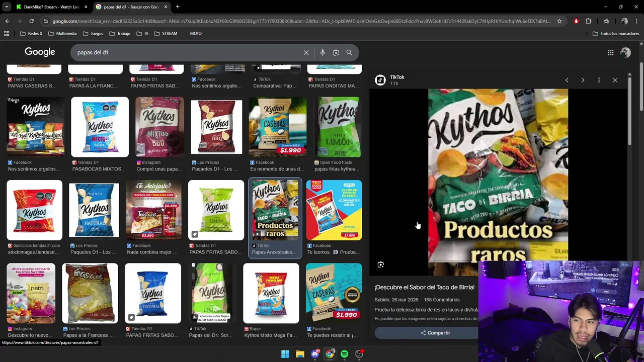This screenshot has width=644, height=362.
Task: Expand Todos los marcadores folder
Action: [x=616, y=34]
